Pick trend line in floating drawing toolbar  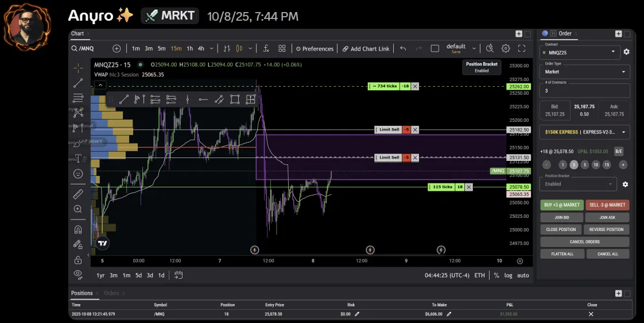[x=124, y=99]
